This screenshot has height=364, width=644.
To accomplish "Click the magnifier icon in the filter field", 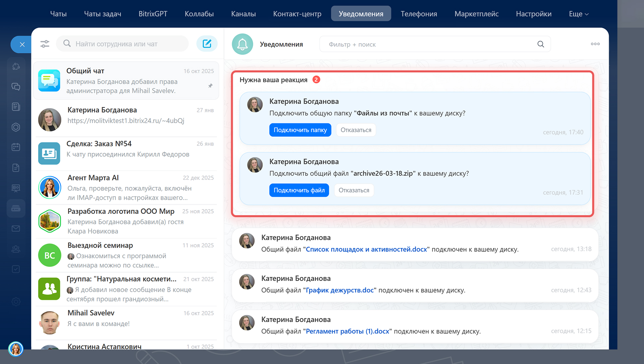I will (x=540, y=44).
